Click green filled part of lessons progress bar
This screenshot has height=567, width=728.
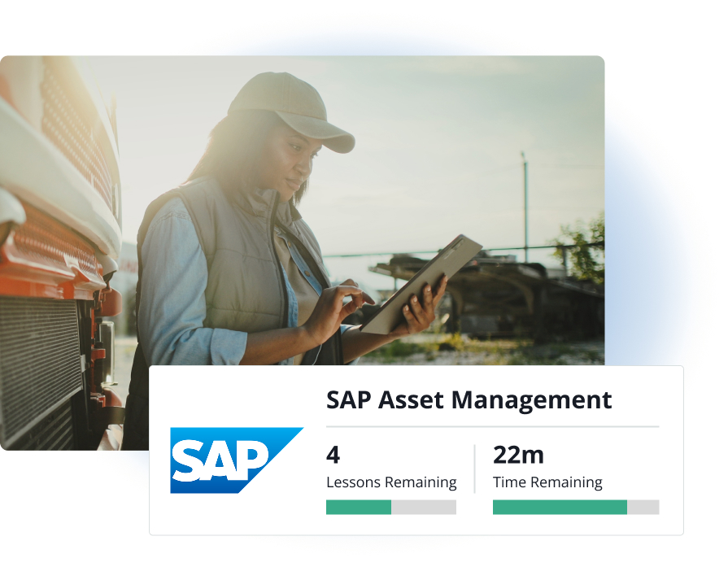tap(358, 507)
